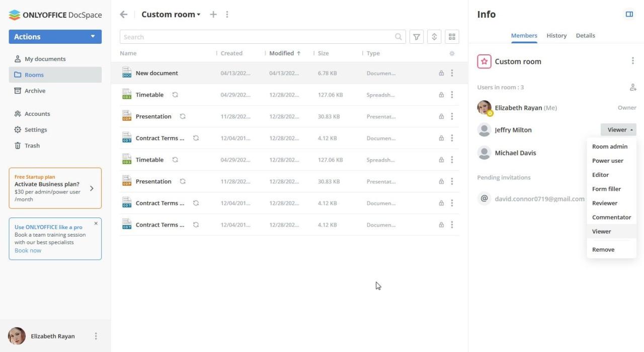
Task: Open Jeffry Milton's avatar
Action: (484, 130)
